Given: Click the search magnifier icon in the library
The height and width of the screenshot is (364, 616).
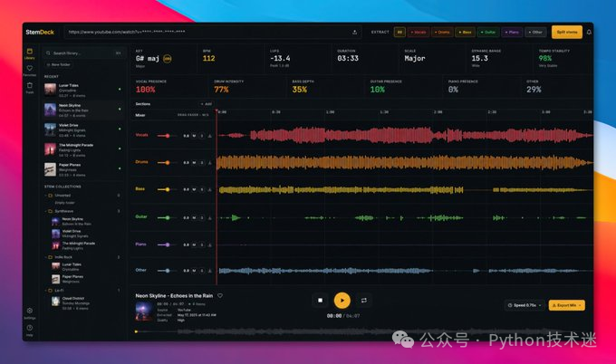Looking at the screenshot, I should [48, 53].
